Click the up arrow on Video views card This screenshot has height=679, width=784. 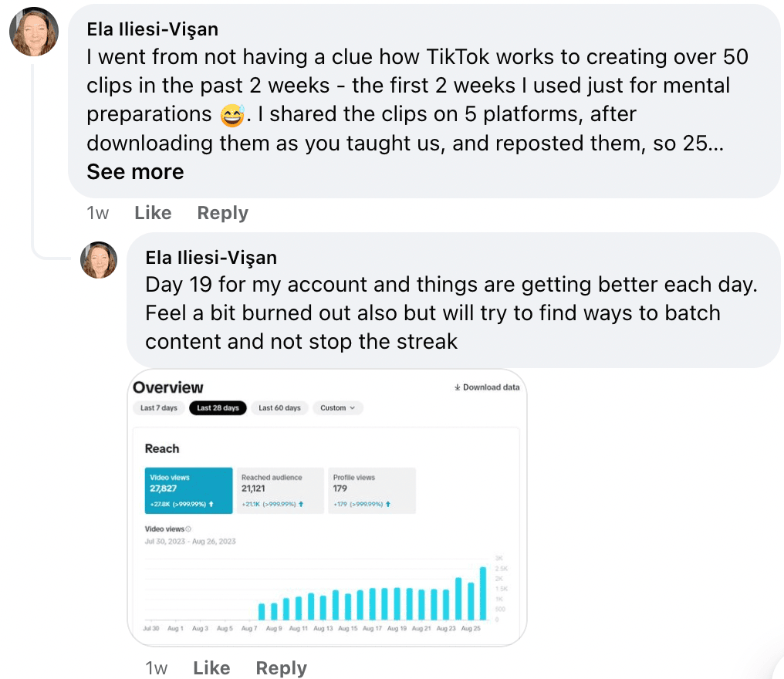211,504
